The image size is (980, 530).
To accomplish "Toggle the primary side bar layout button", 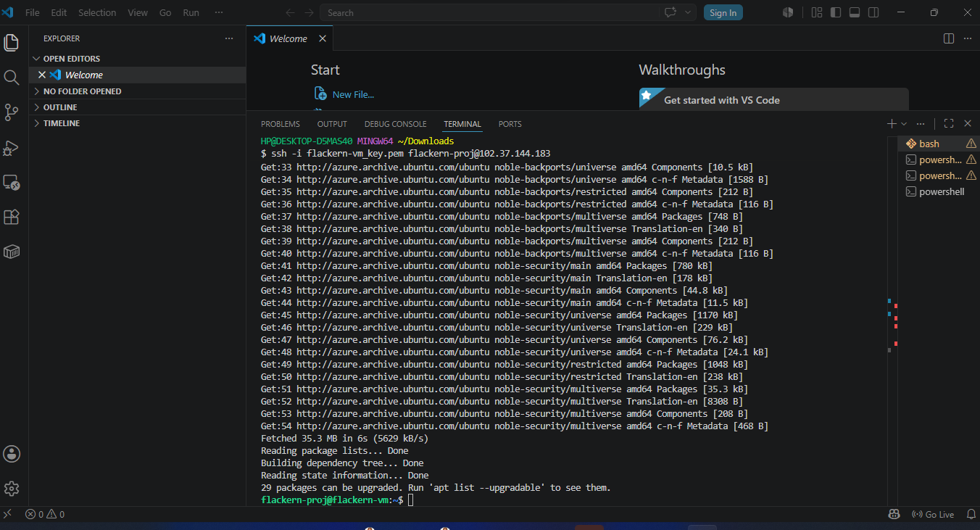I will coord(836,12).
